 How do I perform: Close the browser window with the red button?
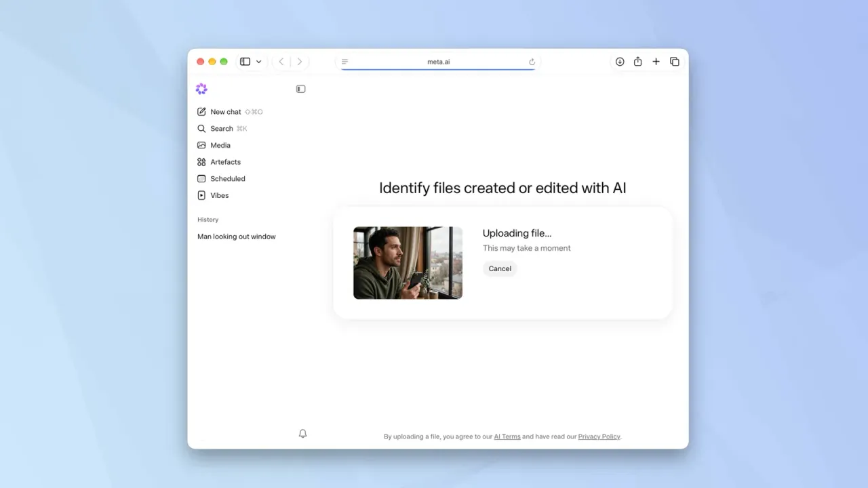point(201,62)
